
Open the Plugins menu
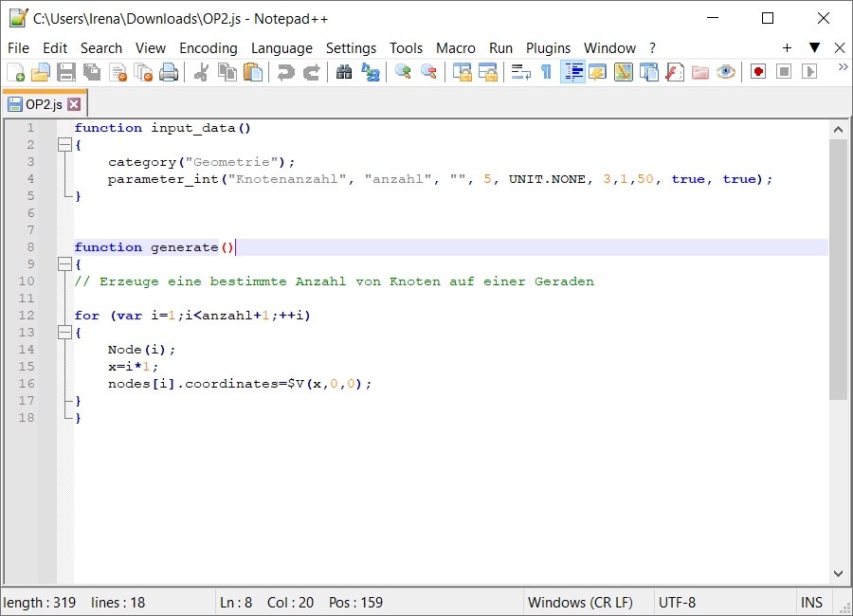coord(548,48)
